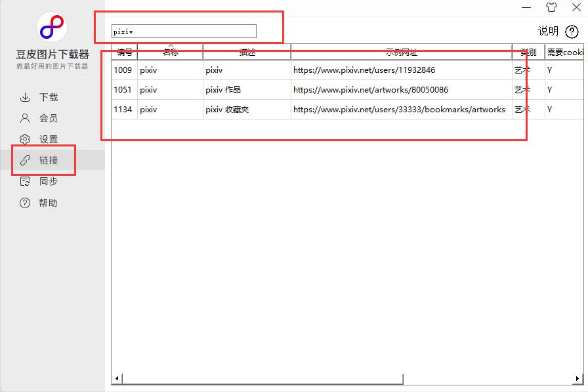This screenshot has height=392, width=588.
Task: Sort the table by the 示例网址 column
Action: [x=401, y=52]
